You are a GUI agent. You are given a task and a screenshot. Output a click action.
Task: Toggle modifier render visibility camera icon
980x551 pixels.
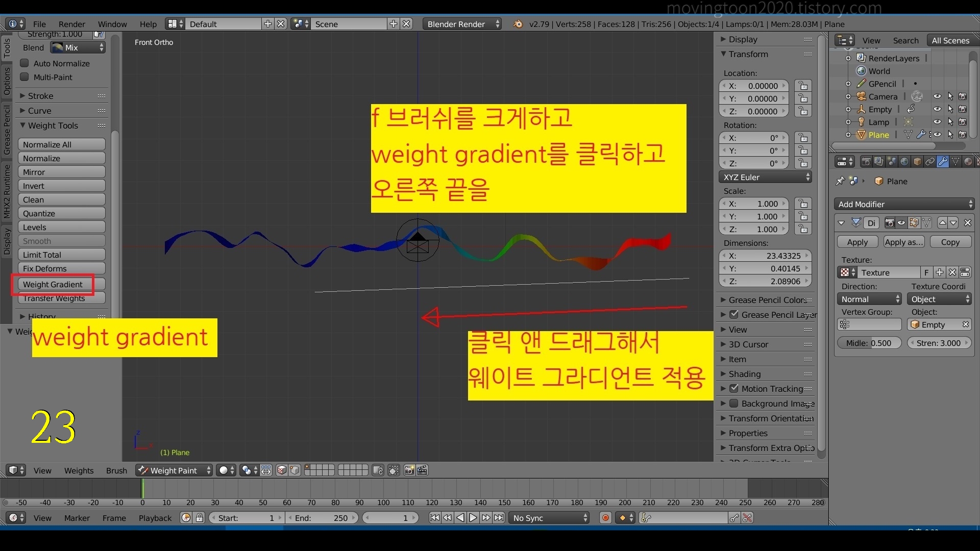tap(890, 222)
